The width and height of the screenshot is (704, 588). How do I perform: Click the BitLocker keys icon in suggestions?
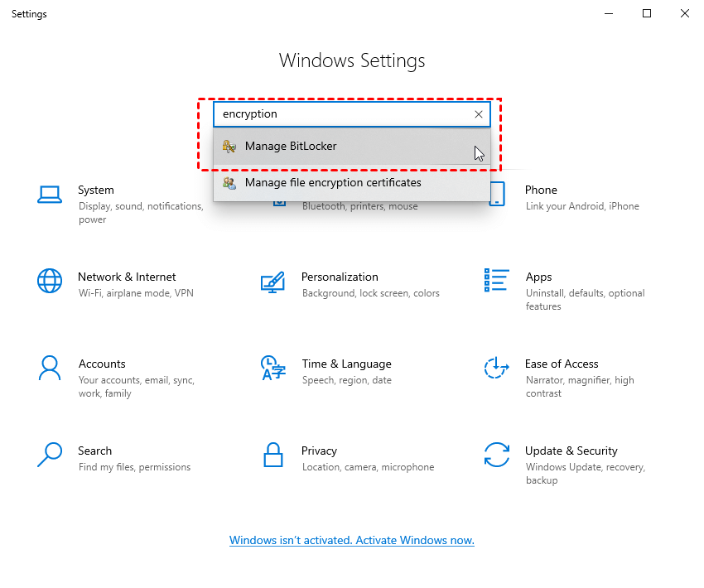coord(229,147)
